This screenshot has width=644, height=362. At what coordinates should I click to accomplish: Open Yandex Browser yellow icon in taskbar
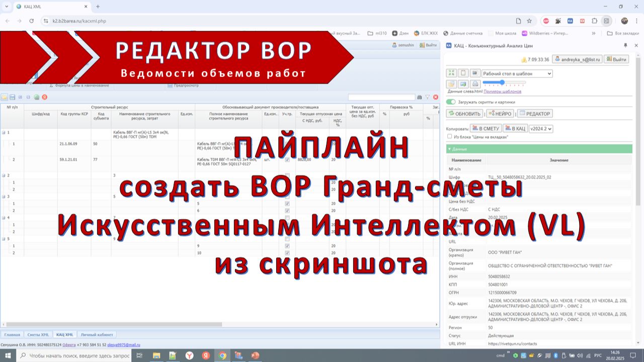click(189, 355)
